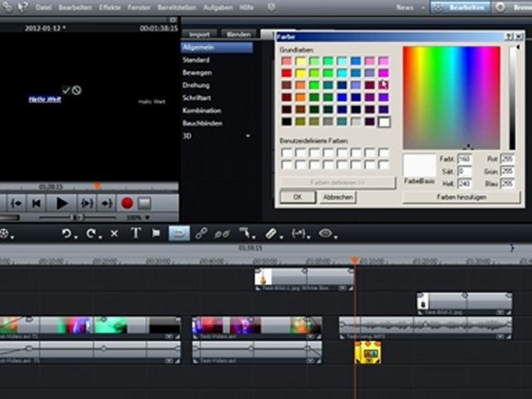The height and width of the screenshot is (399, 532).
Task: Switch to the Import tab
Action: (x=199, y=35)
